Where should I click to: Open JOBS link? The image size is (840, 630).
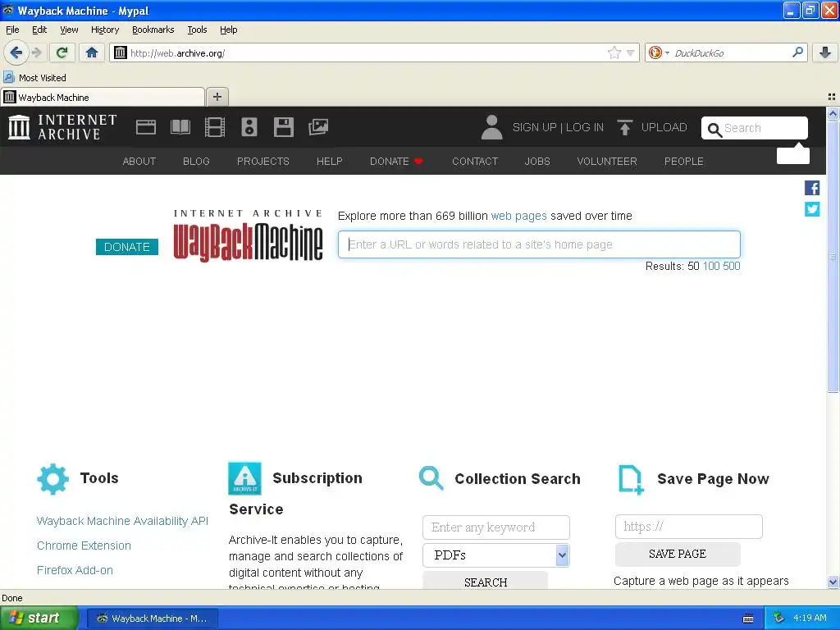(537, 162)
